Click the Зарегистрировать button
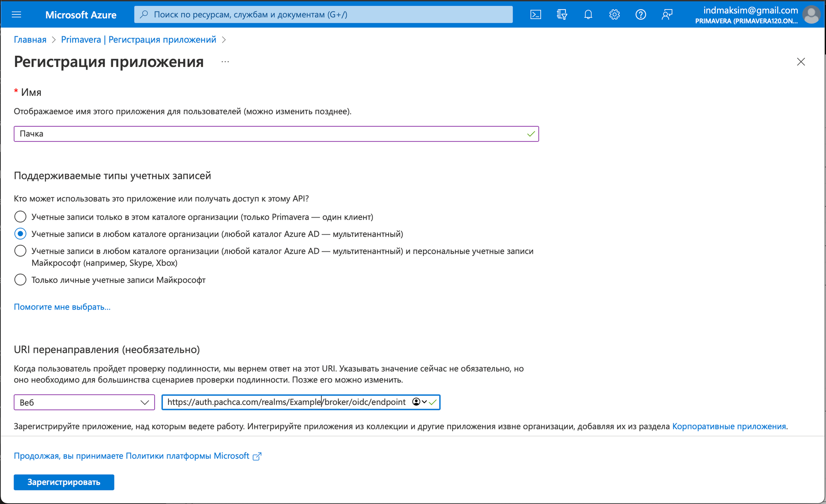The height and width of the screenshot is (504, 826). click(x=64, y=482)
